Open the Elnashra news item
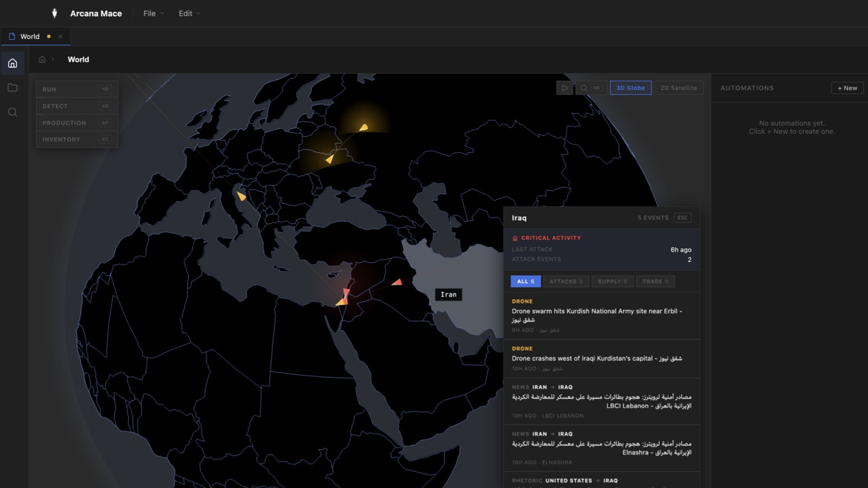 click(x=602, y=448)
